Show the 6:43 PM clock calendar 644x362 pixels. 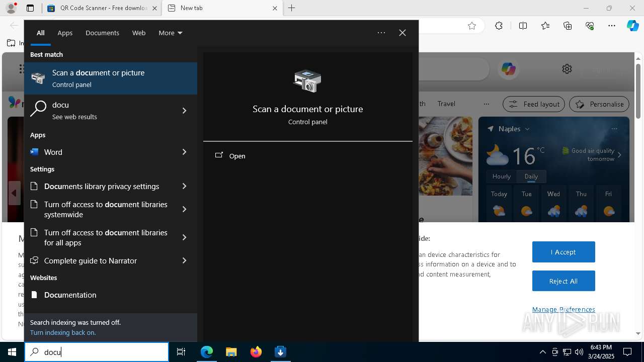[x=601, y=352]
